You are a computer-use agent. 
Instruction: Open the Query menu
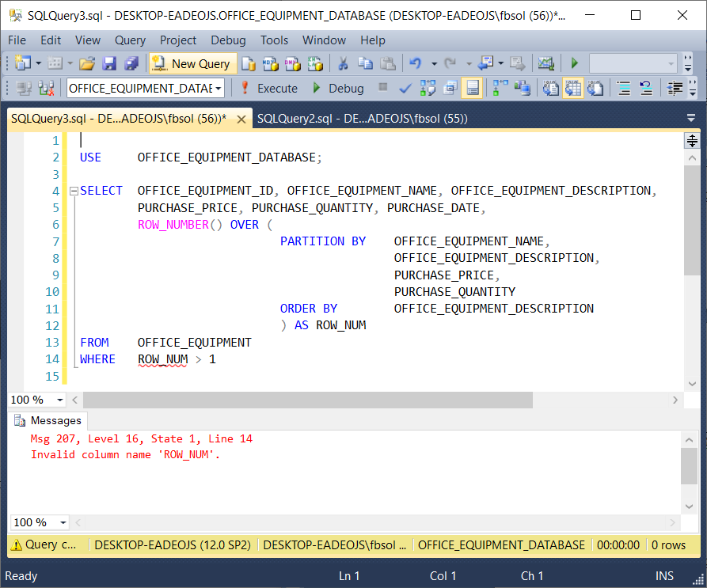point(130,40)
